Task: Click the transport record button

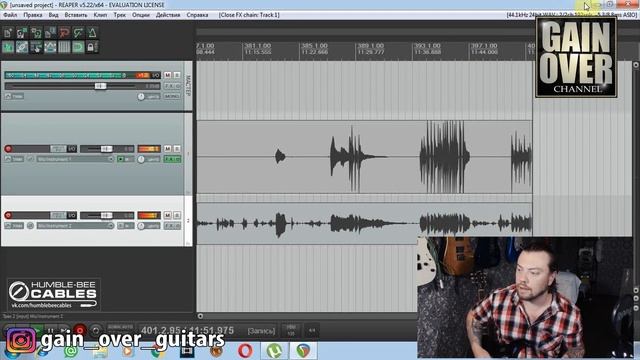Action: click(x=80, y=330)
